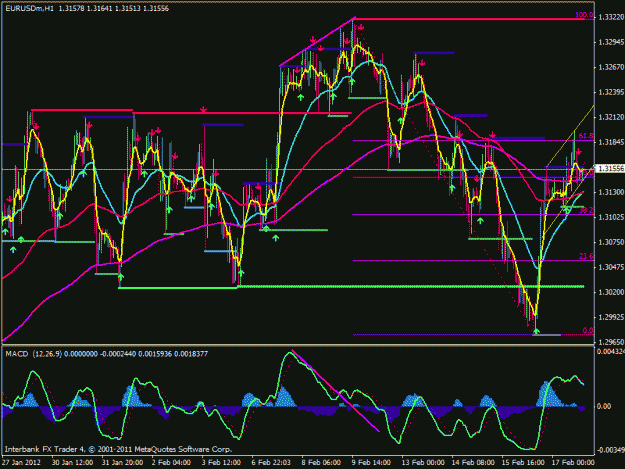Click the 0.0 Fibonacci level label
The height and width of the screenshot is (469, 625).
[588, 330]
